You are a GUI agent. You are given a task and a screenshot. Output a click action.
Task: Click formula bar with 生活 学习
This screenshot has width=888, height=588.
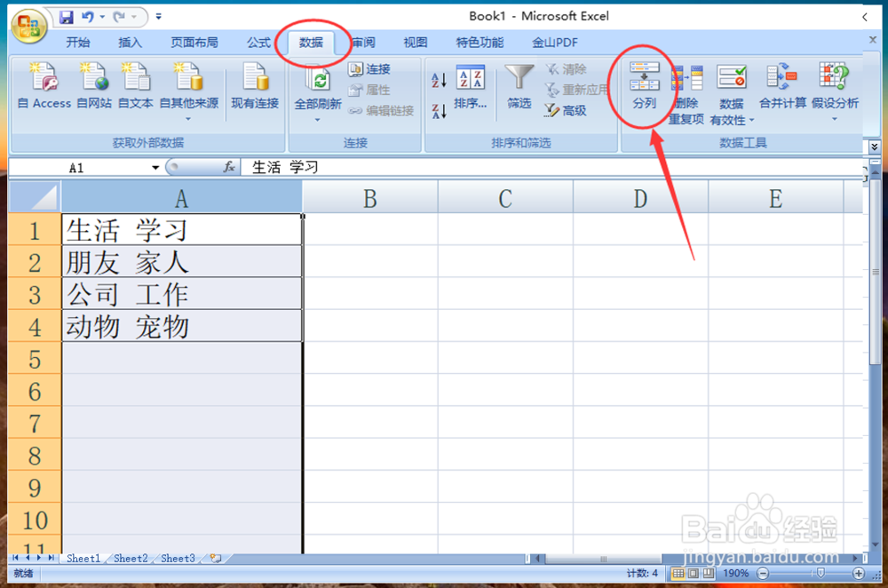(551, 167)
